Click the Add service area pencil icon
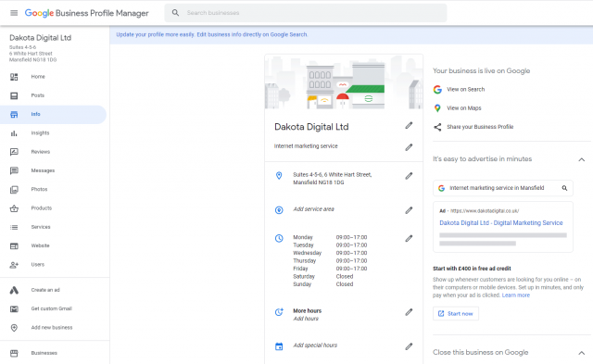The width and height of the screenshot is (593, 364). [409, 210]
